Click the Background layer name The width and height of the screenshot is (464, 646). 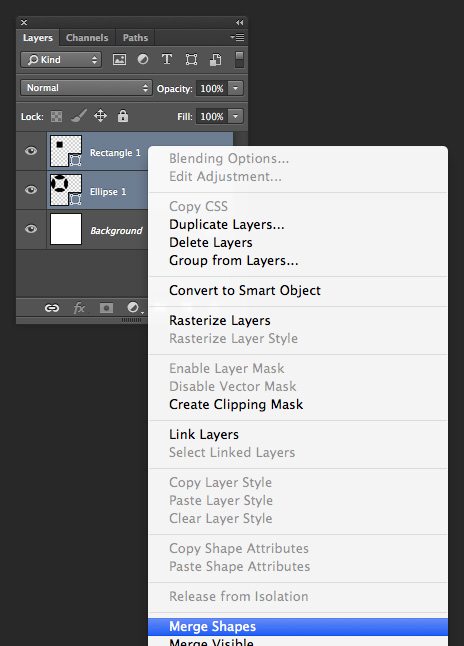coord(116,230)
